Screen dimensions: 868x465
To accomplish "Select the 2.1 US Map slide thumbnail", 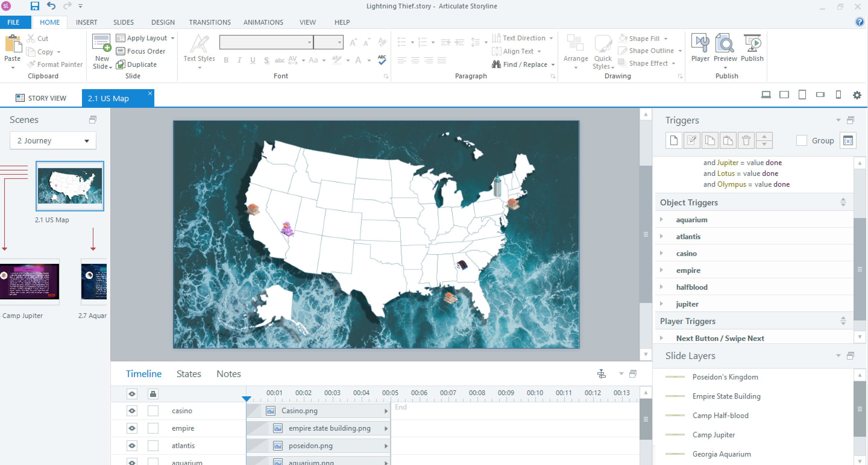I will [x=70, y=186].
